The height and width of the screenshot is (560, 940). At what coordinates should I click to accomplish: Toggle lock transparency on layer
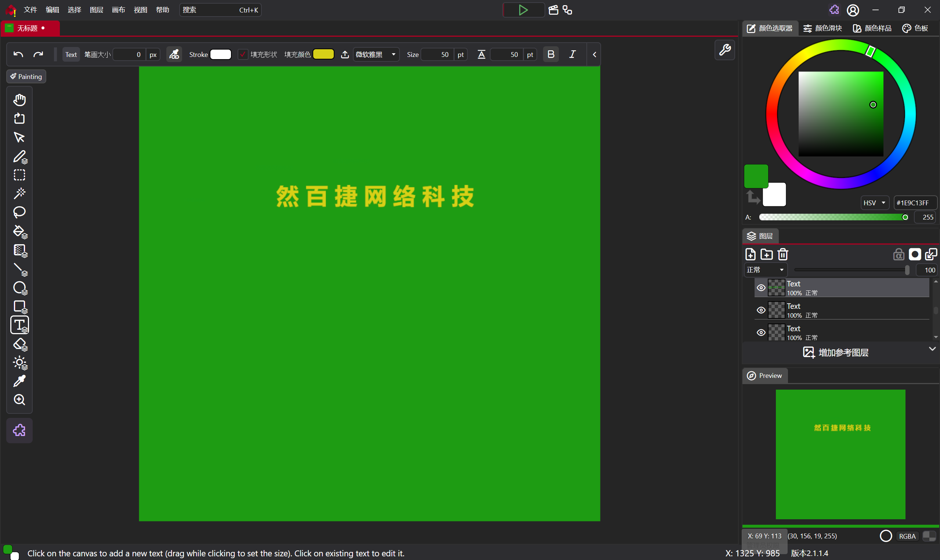click(x=899, y=254)
